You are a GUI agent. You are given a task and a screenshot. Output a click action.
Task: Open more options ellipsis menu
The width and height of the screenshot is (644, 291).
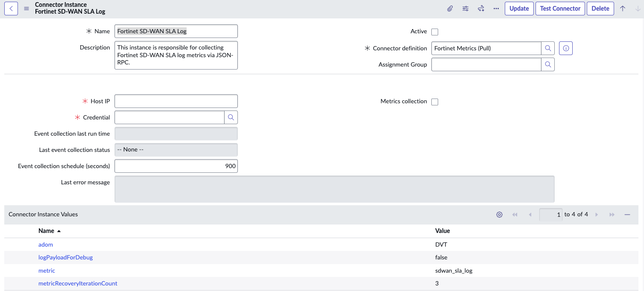coord(496,9)
